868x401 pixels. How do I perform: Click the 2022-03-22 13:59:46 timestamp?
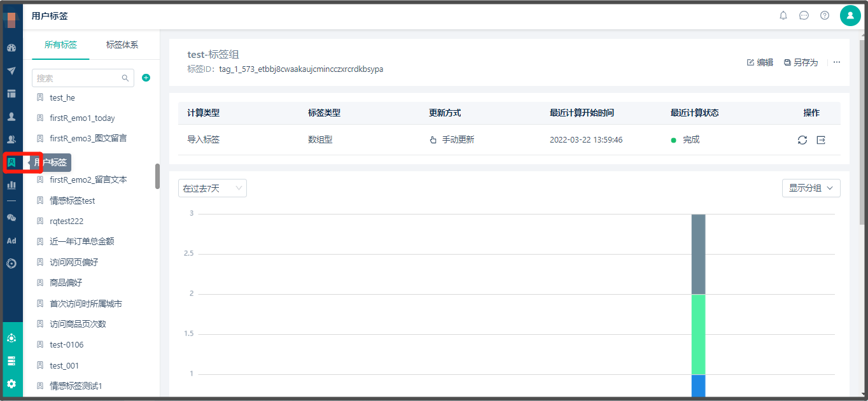586,140
